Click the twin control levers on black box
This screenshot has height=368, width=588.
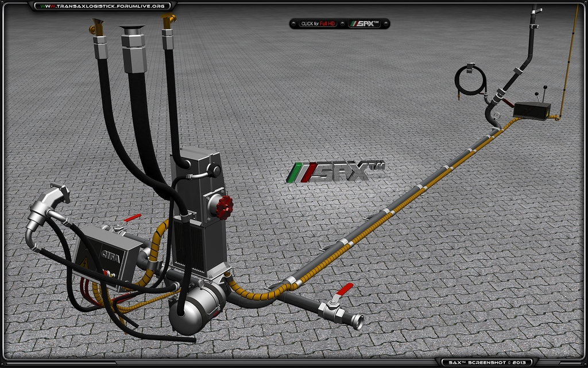pyautogui.click(x=540, y=95)
